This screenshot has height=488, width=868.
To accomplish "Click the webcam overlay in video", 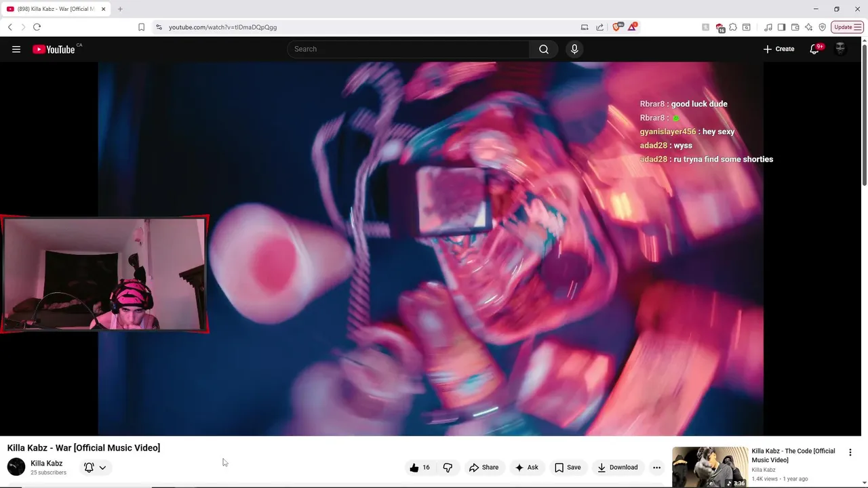I will click(104, 274).
